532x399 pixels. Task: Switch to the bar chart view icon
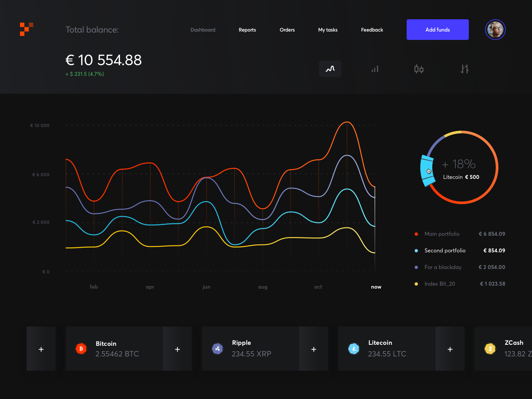coord(375,69)
